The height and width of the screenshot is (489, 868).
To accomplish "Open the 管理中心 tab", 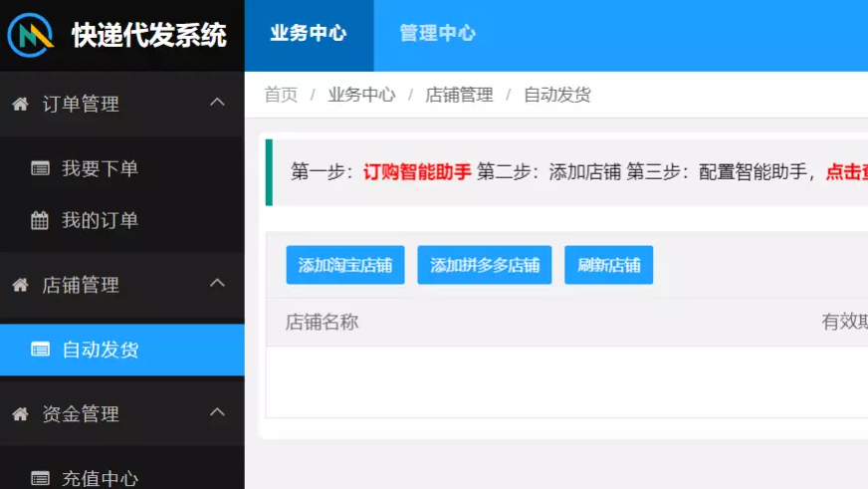I will pos(437,34).
